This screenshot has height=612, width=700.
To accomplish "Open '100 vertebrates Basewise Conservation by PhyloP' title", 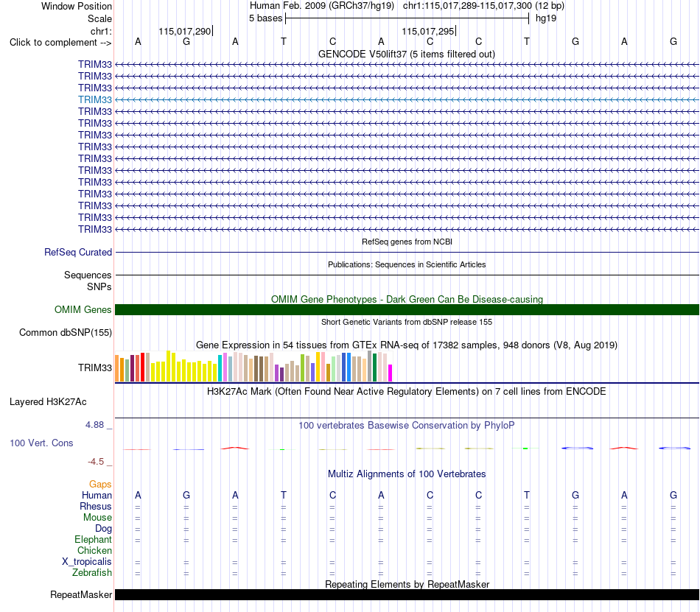I will [407, 425].
